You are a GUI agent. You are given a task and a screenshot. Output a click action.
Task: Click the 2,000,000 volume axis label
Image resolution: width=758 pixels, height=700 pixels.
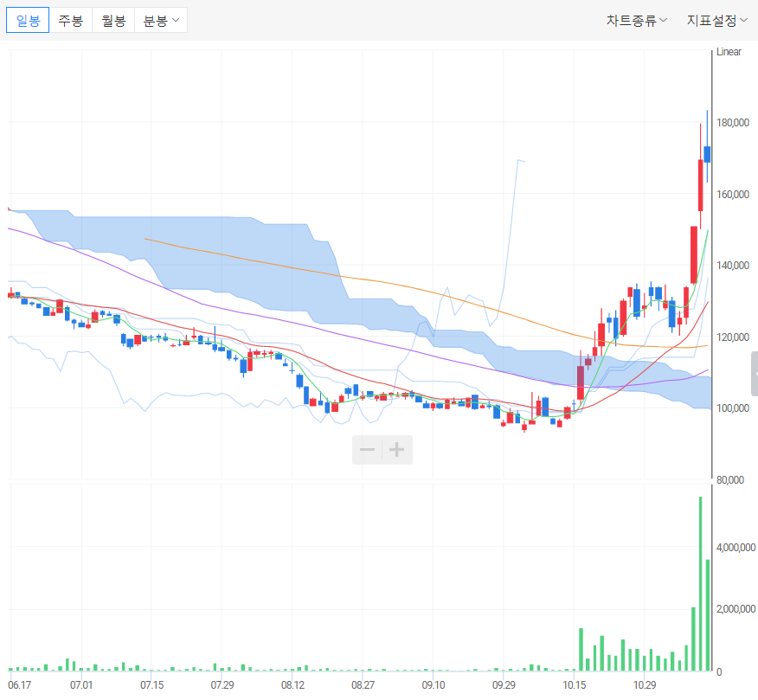[x=736, y=608]
